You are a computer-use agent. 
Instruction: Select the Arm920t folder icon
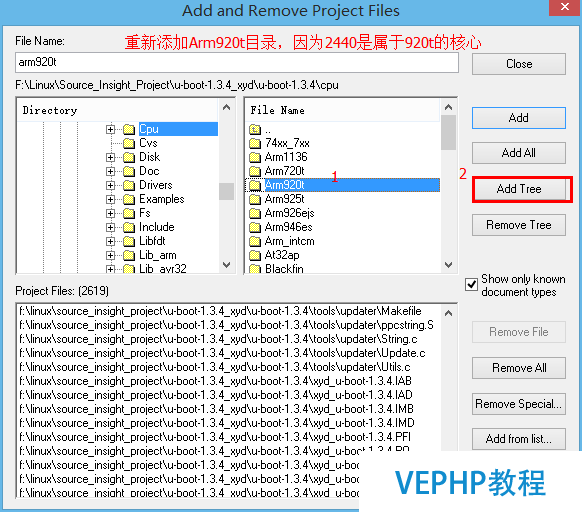255,185
